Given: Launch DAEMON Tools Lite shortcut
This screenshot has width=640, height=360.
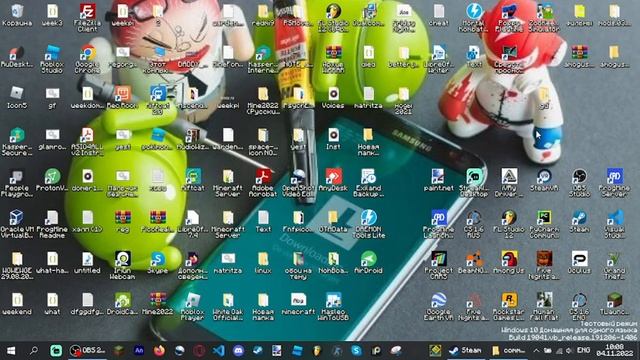Looking at the screenshot, I should pos(369,224).
